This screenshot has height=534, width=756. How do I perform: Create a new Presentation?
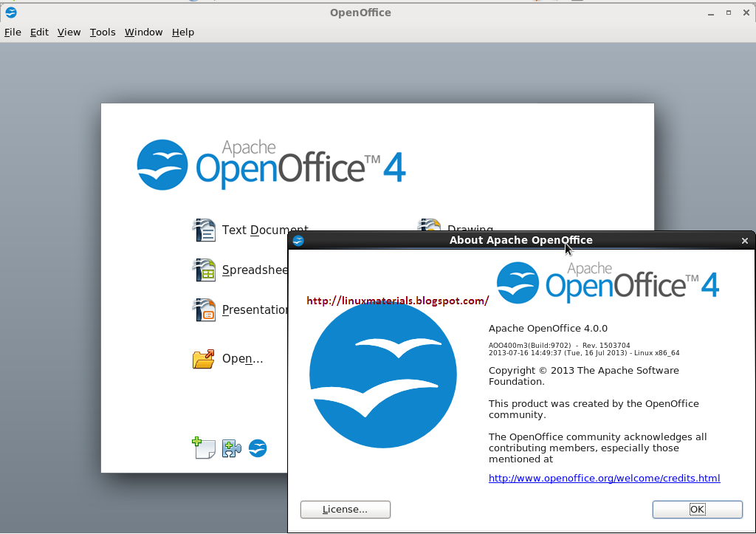(x=255, y=309)
